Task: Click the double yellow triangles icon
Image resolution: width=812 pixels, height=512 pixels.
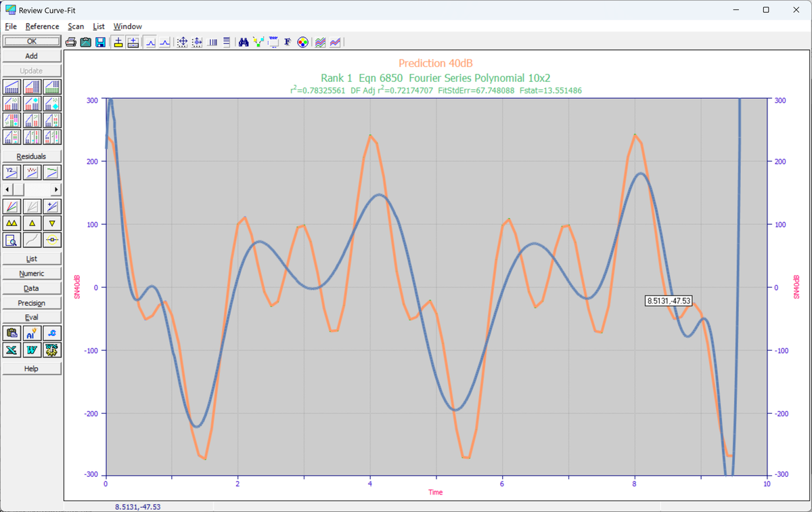Action: click(x=12, y=223)
